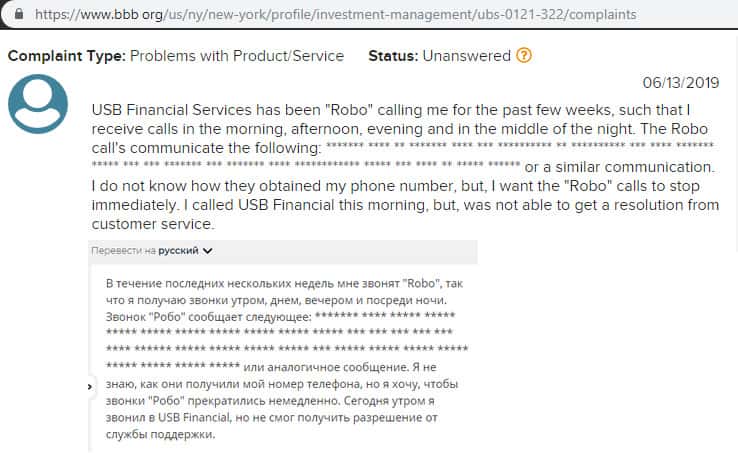Click the "Unanswered" status value

click(x=468, y=56)
